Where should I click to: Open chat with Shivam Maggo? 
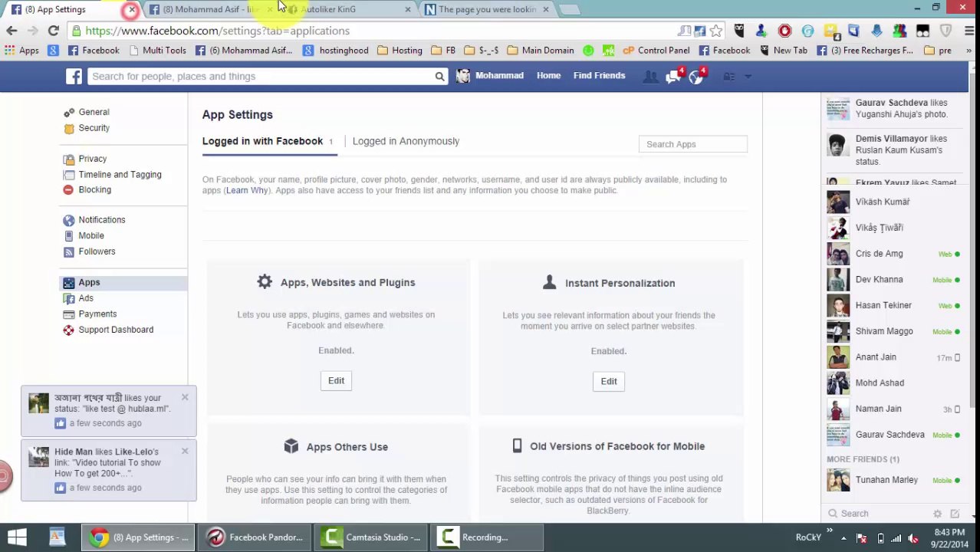(893, 331)
